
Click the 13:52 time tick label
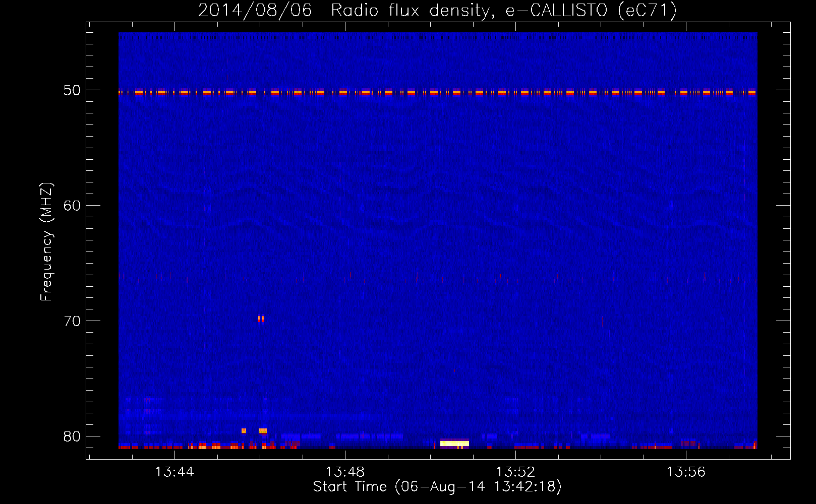pos(515,472)
